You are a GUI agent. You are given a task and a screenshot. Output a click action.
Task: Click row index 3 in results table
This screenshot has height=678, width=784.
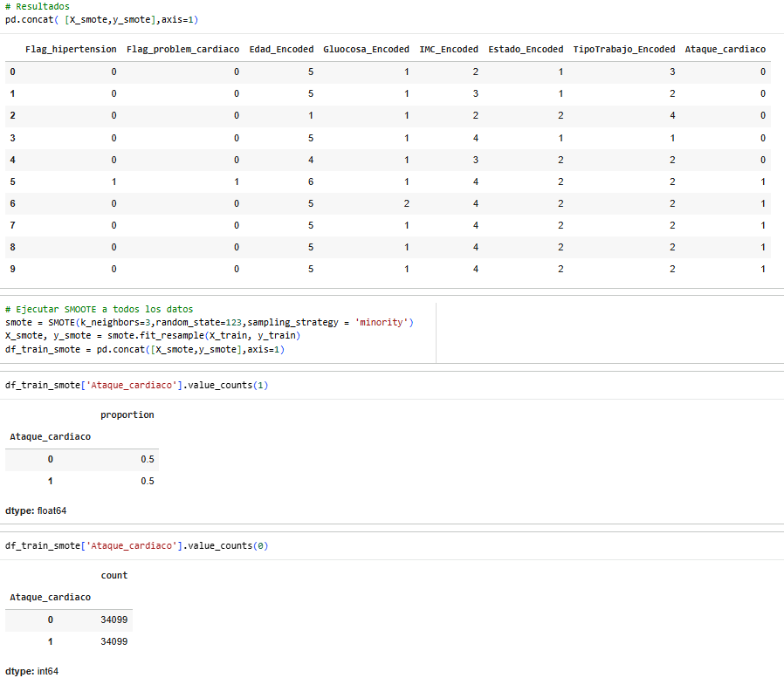[12, 138]
